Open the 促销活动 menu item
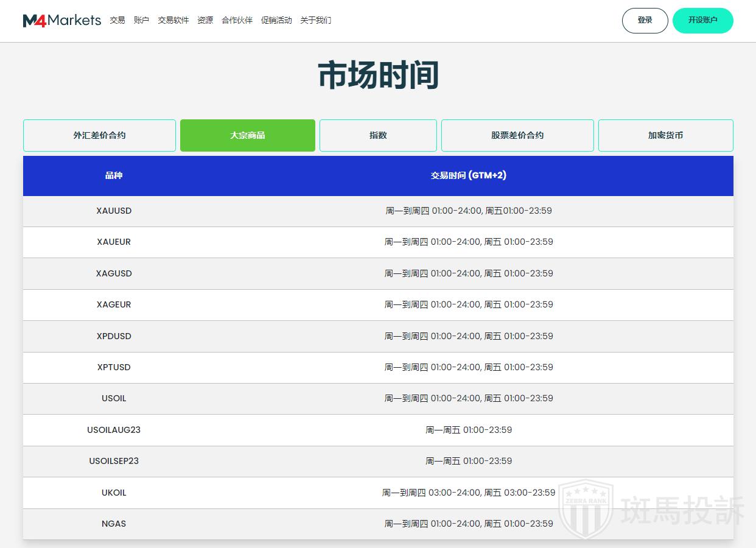756x548 pixels. coord(276,20)
